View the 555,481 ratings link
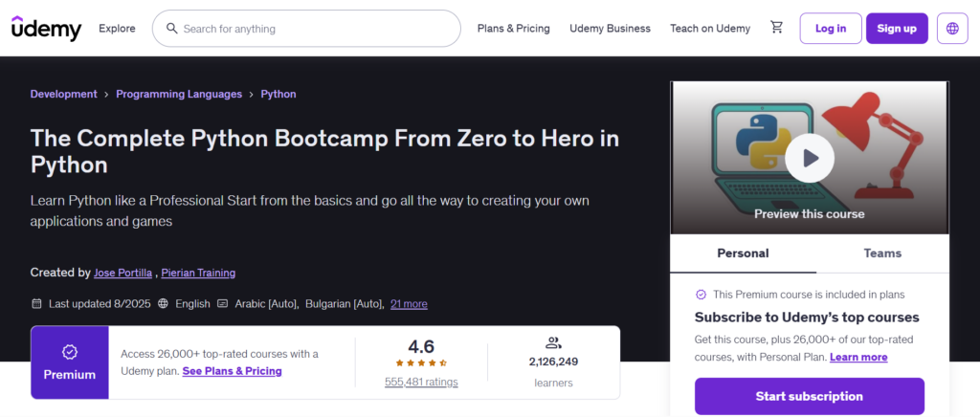The height and width of the screenshot is (417, 980). click(x=421, y=382)
